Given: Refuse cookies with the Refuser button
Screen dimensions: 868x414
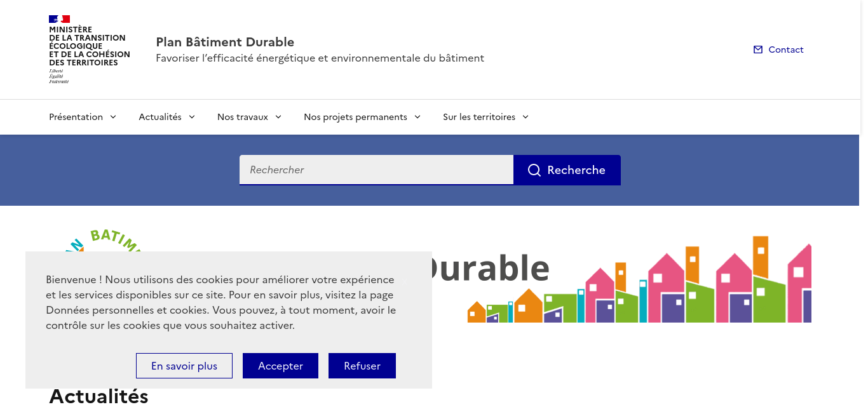Looking at the screenshot, I should point(362,366).
